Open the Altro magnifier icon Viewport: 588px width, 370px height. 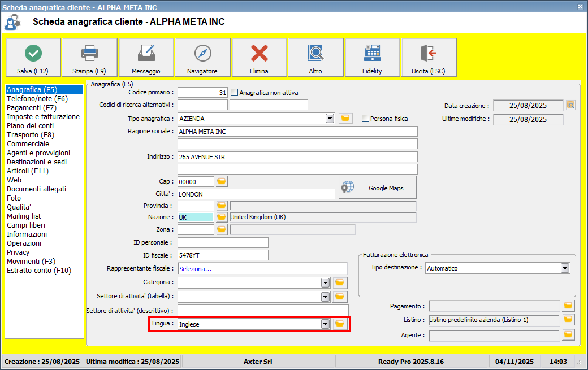click(x=315, y=53)
